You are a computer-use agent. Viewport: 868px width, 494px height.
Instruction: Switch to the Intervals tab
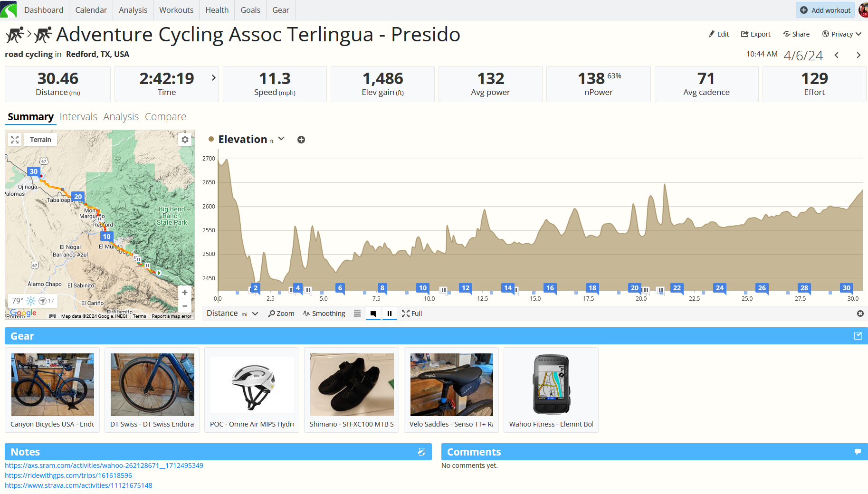78,117
